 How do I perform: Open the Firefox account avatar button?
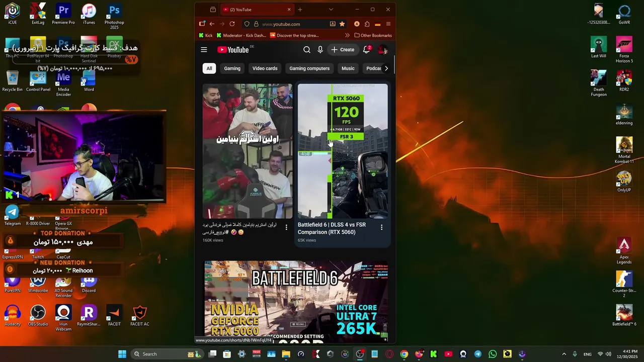point(357,24)
